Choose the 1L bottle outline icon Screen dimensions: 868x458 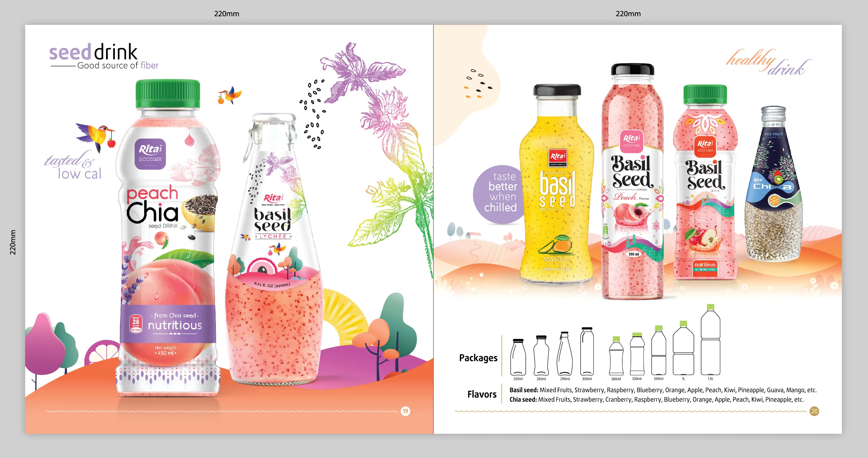coord(683,349)
